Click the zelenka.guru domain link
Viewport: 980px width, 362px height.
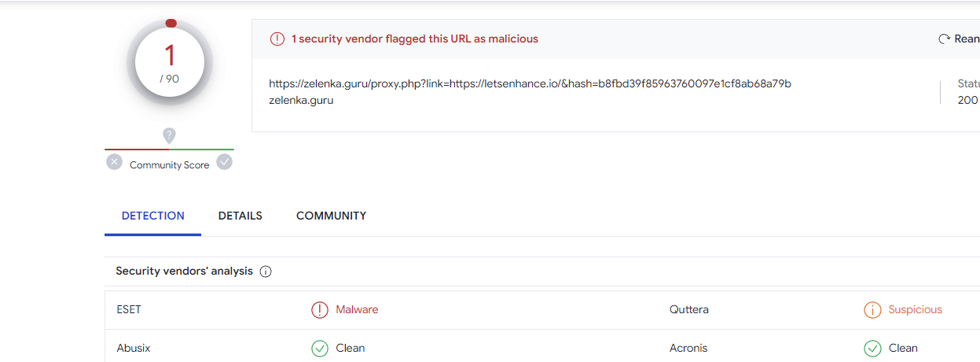301,100
